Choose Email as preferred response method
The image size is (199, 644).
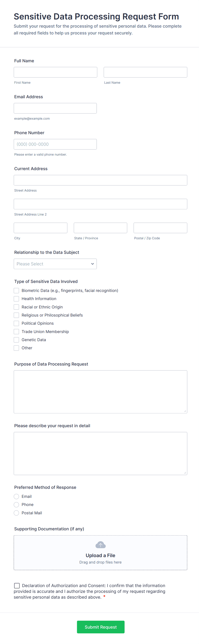point(16,496)
